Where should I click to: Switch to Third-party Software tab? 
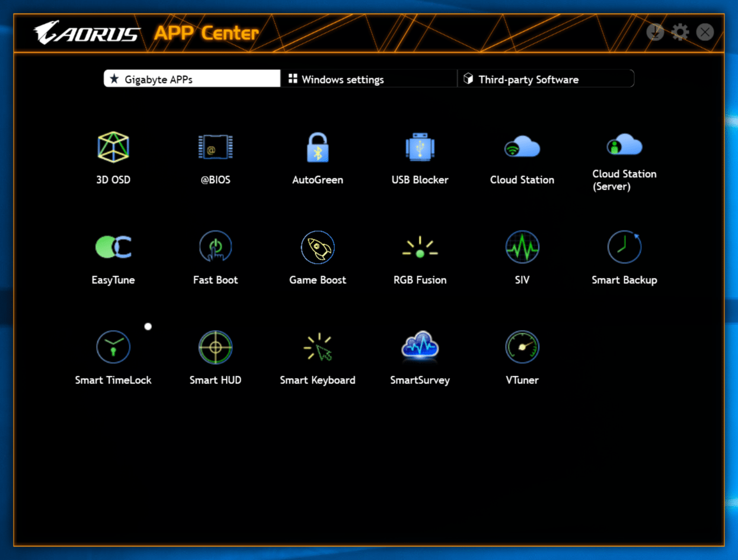(x=546, y=79)
